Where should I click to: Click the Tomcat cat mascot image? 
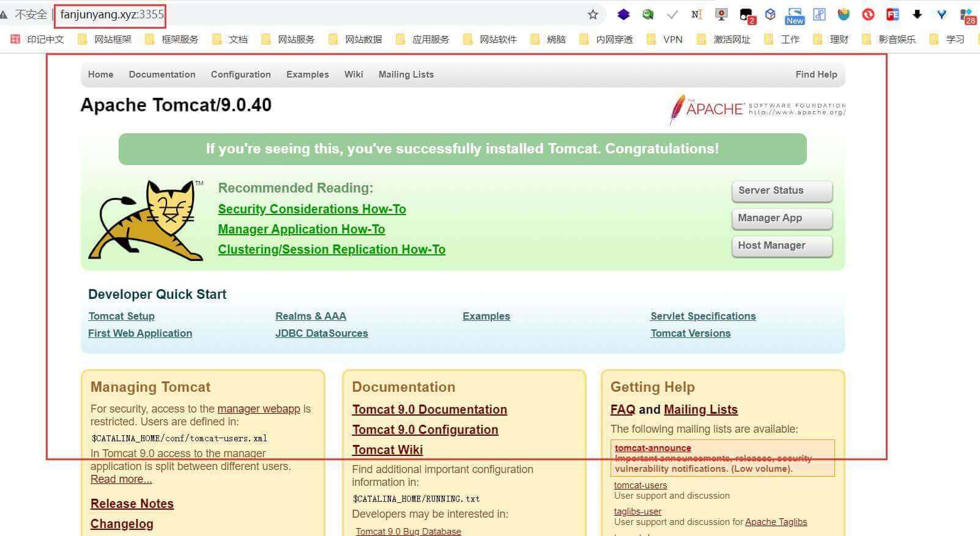pyautogui.click(x=146, y=220)
